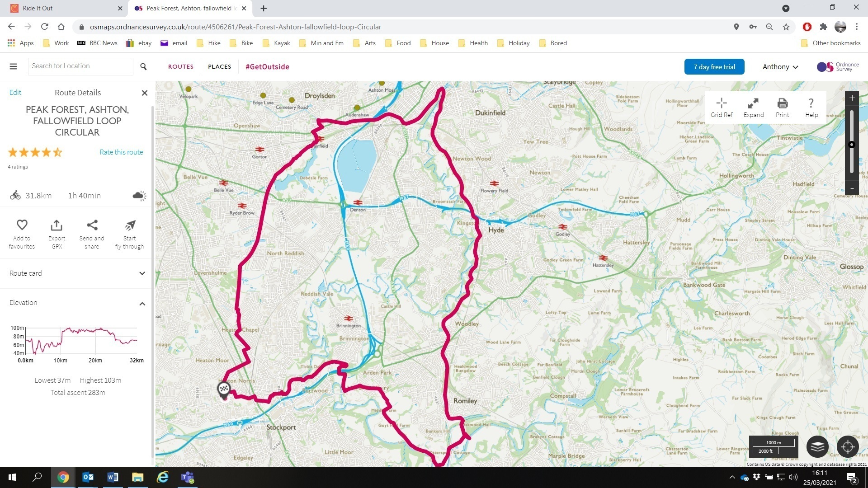Open the Holiday bookmarks folder
868x488 pixels.
[513, 43]
